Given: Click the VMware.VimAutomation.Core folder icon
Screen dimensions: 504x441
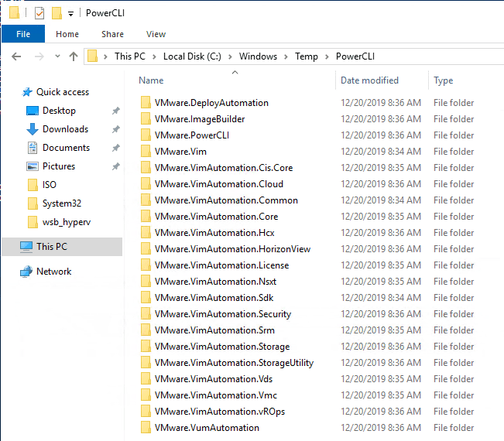Looking at the screenshot, I should [146, 216].
